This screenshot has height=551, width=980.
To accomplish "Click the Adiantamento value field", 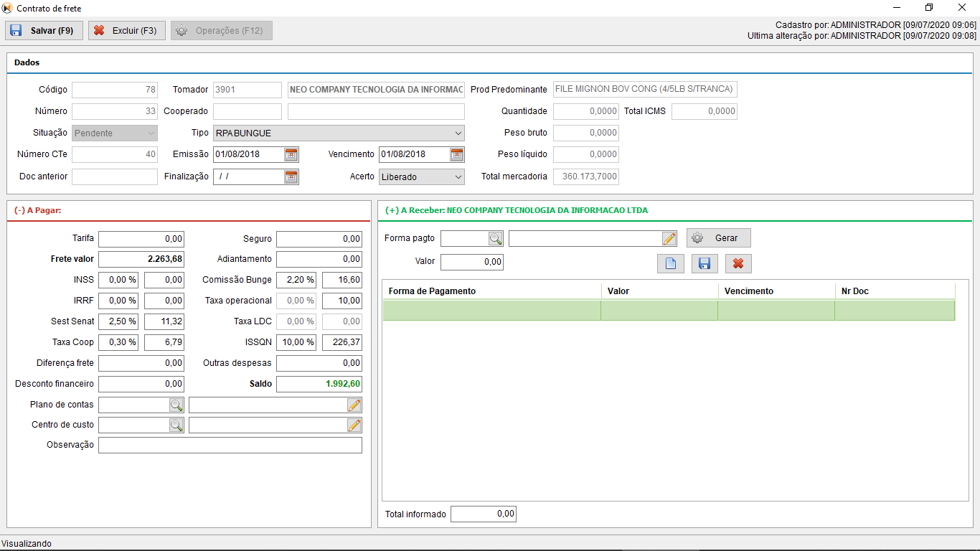I will tap(319, 259).
